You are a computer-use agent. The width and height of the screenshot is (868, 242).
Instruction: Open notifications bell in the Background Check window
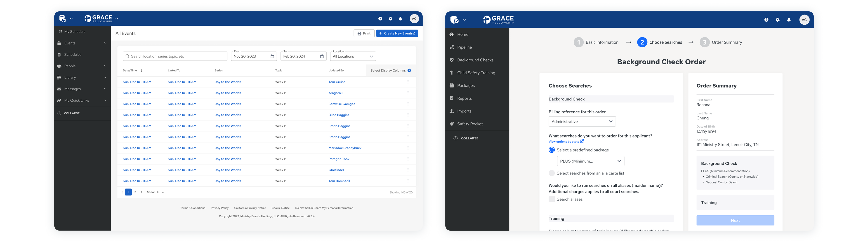[x=789, y=20]
